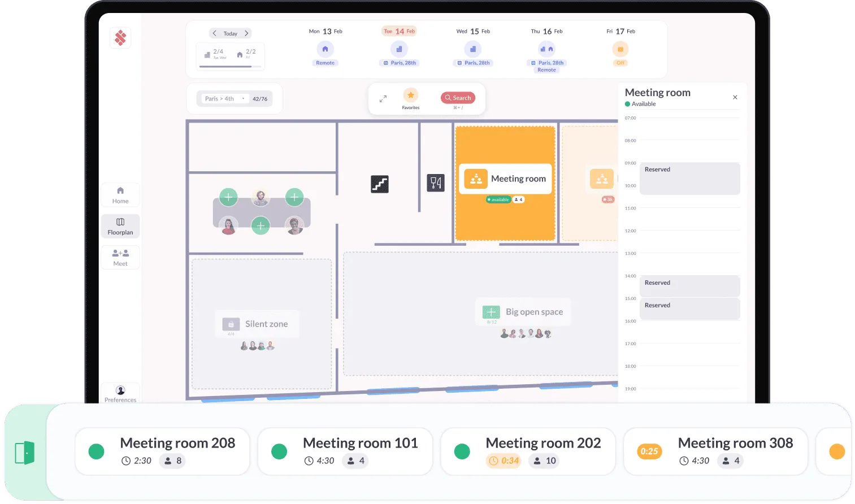Book the bottom-middle free desk plus
855x504 pixels.
[261, 226]
